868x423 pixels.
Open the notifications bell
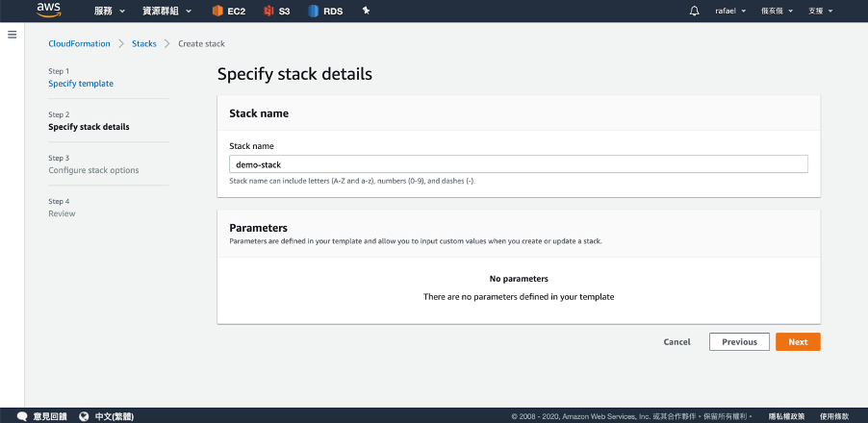[695, 11]
